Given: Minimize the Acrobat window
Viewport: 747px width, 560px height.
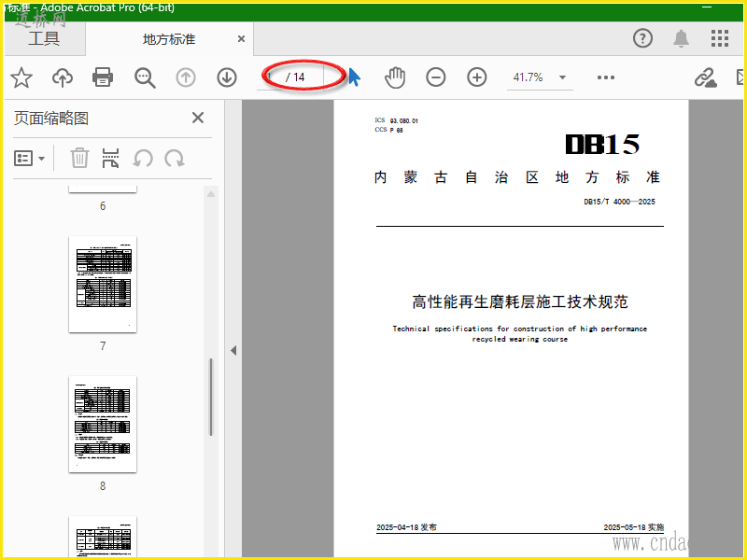Looking at the screenshot, I should coord(707,7).
